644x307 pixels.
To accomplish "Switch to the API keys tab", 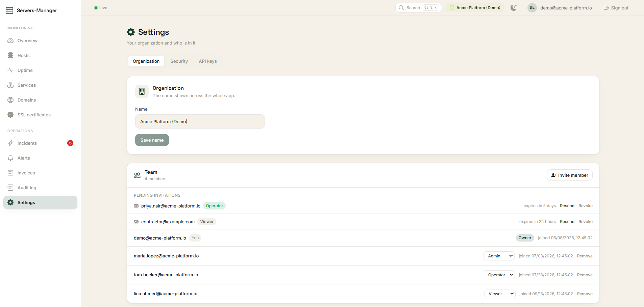I will [208, 61].
